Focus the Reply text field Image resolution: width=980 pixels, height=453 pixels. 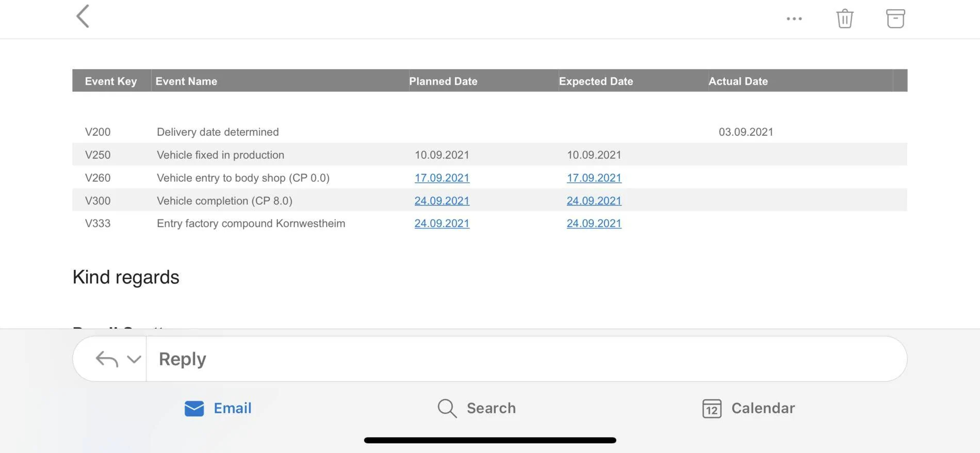pos(526,359)
